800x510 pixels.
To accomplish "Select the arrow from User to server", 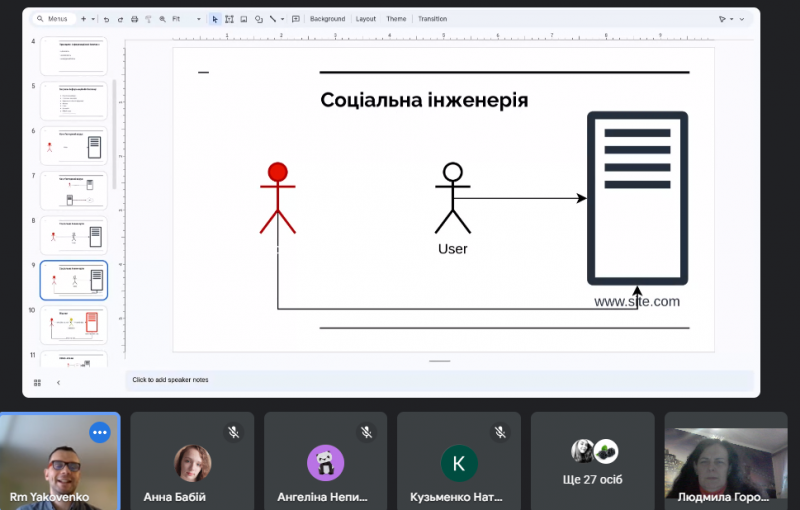I will point(519,198).
